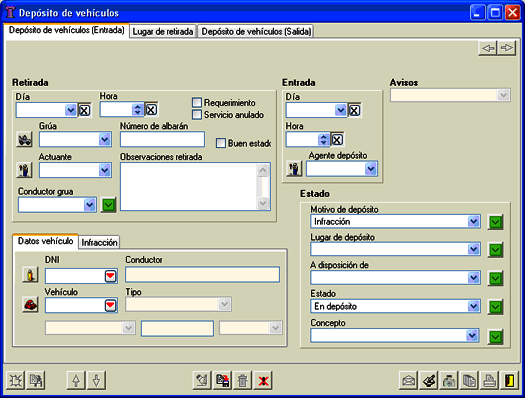Image resolution: width=525 pixels, height=398 pixels.
Task: Click the down arrow button in bottom toolbar
Action: [x=96, y=380]
